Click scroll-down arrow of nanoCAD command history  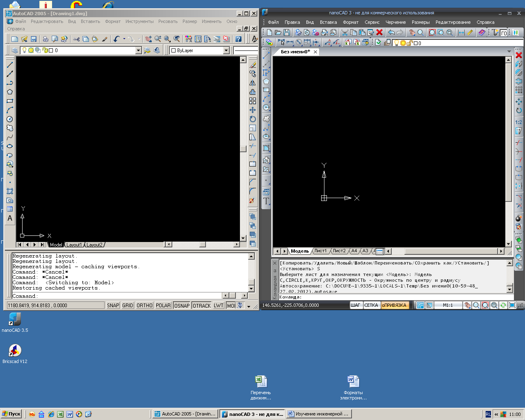(510, 289)
